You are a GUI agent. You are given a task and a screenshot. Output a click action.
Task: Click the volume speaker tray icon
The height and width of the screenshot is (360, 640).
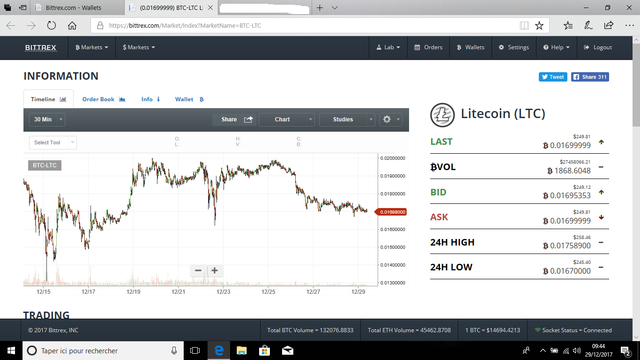[x=576, y=351]
